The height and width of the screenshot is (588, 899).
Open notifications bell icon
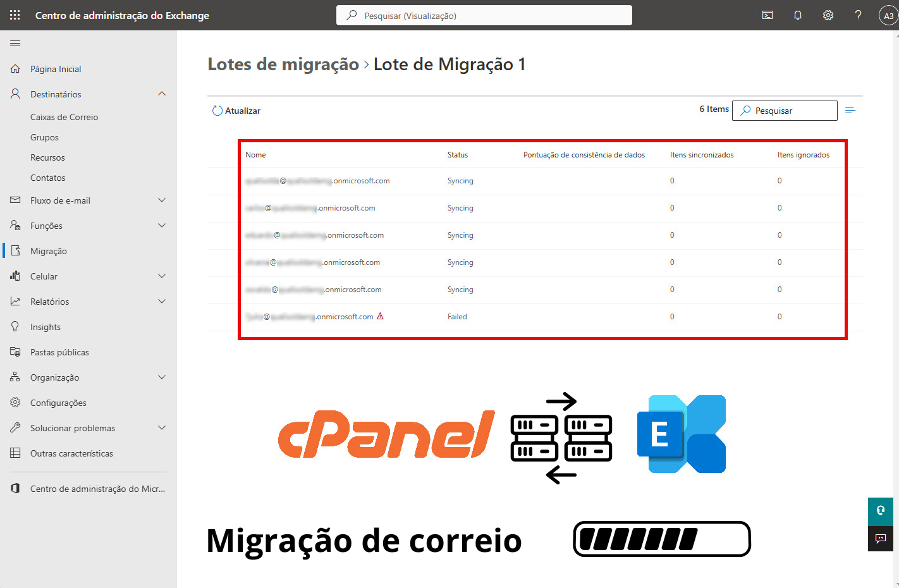click(798, 15)
